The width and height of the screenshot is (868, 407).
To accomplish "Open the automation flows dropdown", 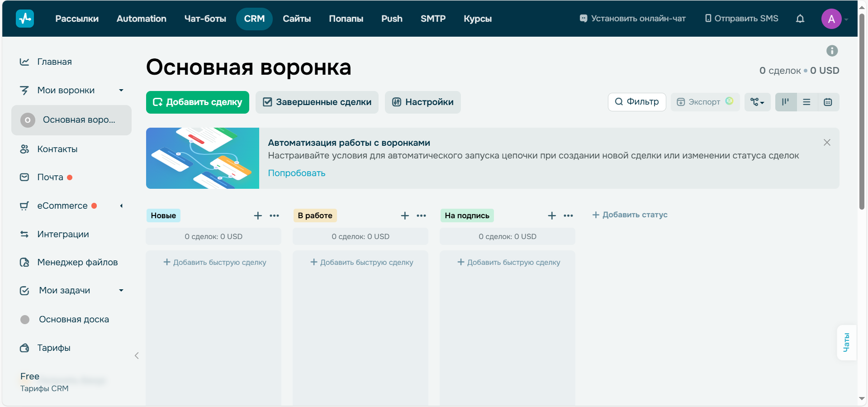I will tap(757, 102).
